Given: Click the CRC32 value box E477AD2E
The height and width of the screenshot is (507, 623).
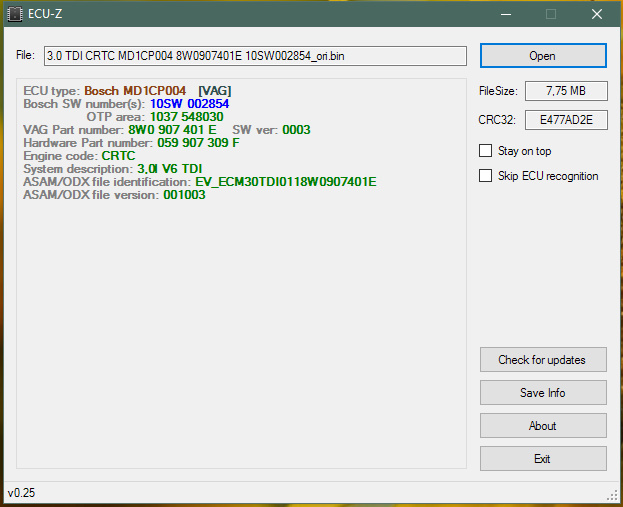Looking at the screenshot, I should [x=566, y=120].
